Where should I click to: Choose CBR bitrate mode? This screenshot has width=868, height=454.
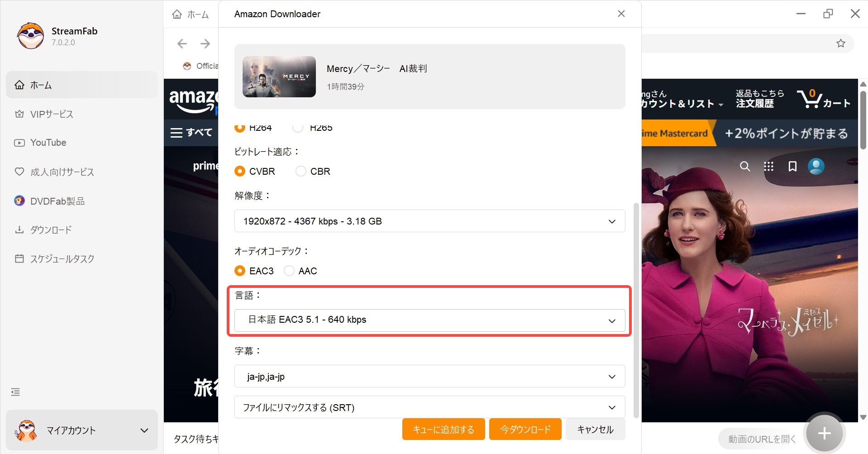300,172
